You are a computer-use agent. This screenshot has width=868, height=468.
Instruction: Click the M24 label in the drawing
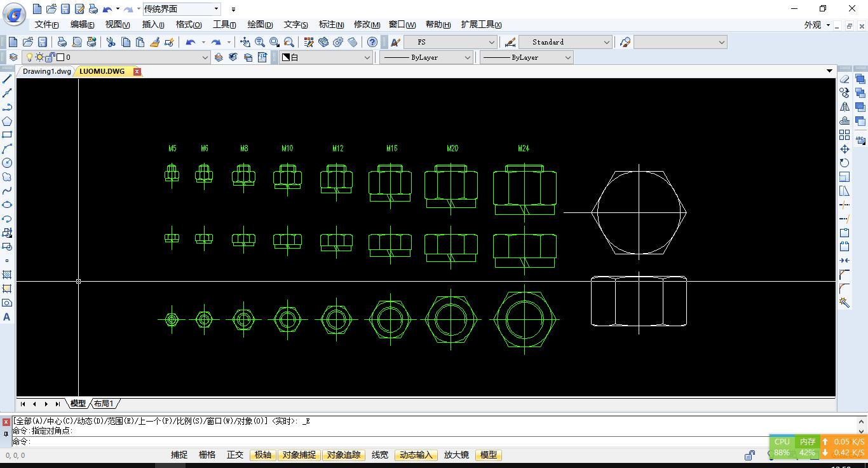(x=524, y=148)
